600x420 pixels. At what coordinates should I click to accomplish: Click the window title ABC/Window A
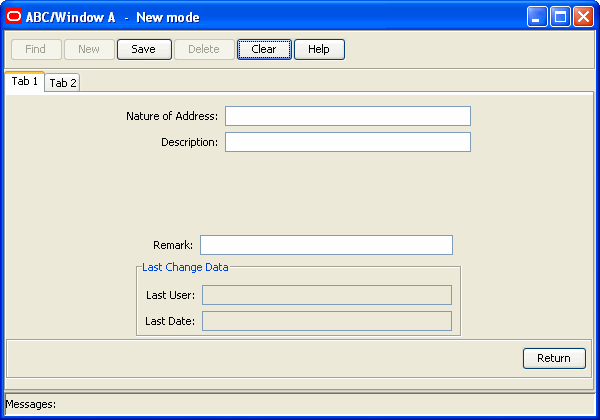[70, 17]
